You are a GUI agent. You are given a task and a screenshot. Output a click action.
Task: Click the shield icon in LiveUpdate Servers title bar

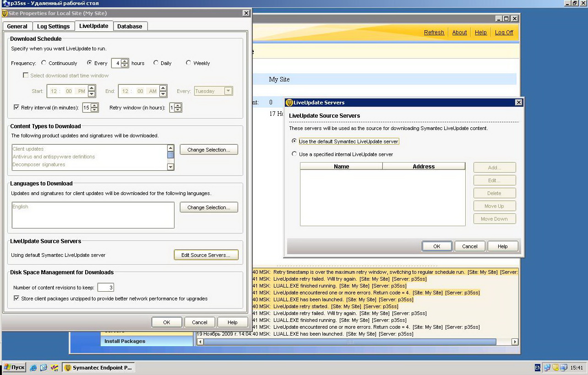(x=289, y=103)
